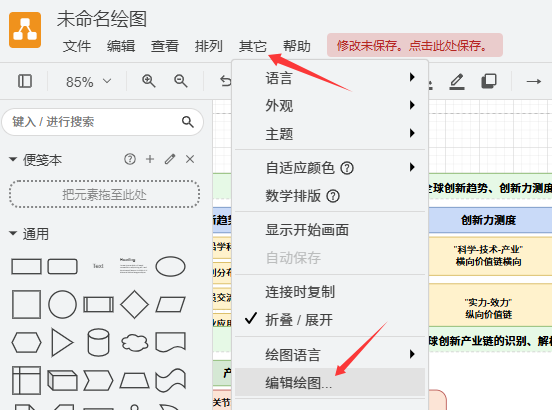Choose 编辑绘图... menu entry
This screenshot has height=410, width=552.
[330, 383]
